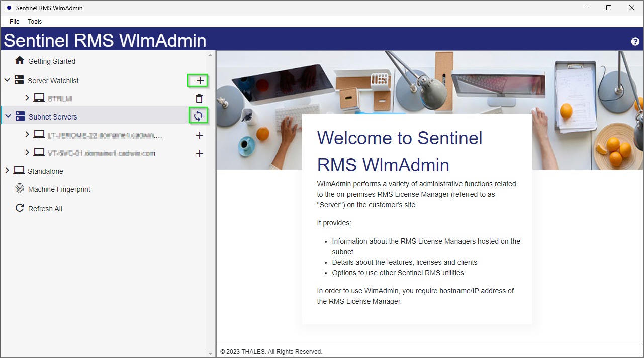Open the Tools menu
This screenshot has width=644, height=358.
pyautogui.click(x=35, y=22)
